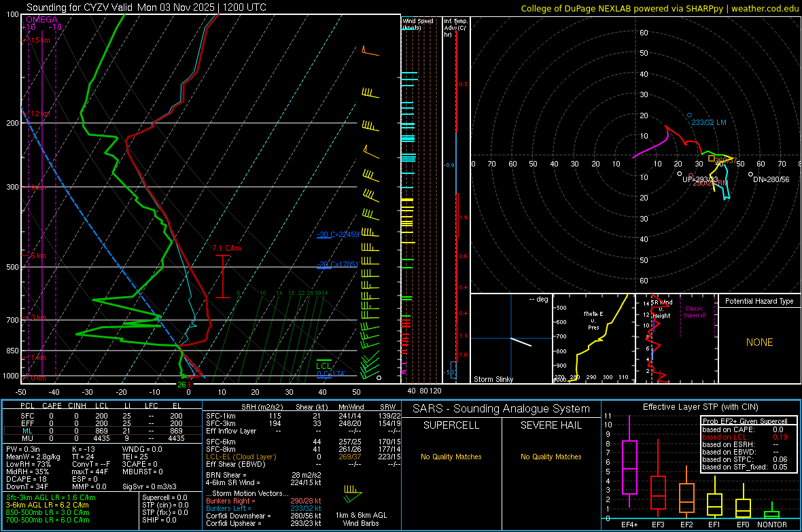Viewport: 802px width, 532px height.
Task: Click the 'Bunkers Left = 233/32 kt' row
Action: pyautogui.click(x=264, y=508)
